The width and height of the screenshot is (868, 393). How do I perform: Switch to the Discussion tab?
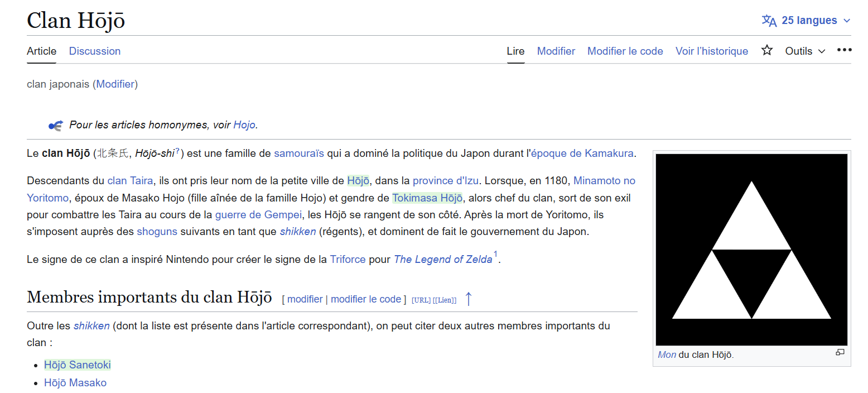pyautogui.click(x=95, y=51)
